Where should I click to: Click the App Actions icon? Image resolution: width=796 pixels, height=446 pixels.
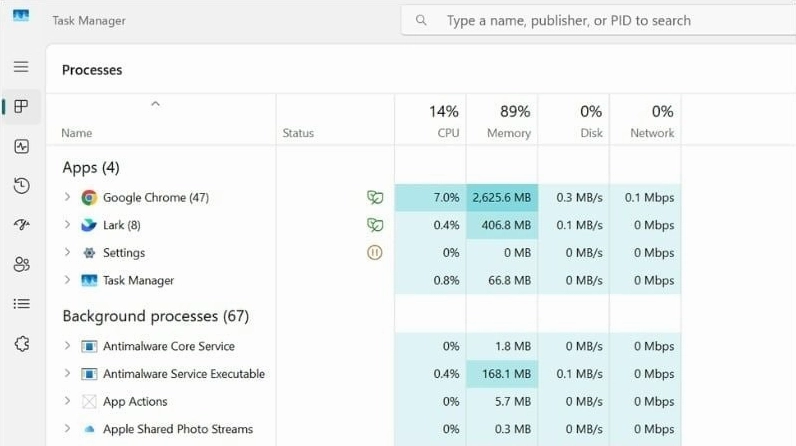tap(89, 401)
